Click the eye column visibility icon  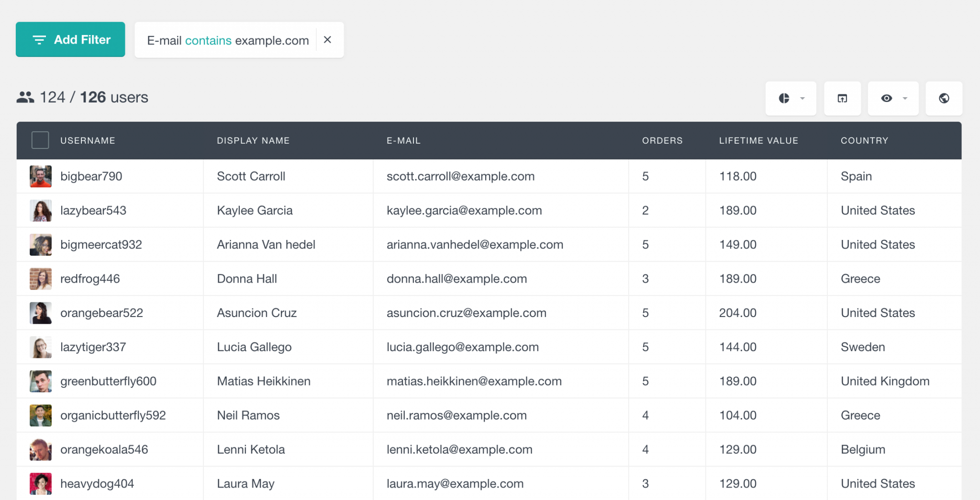[887, 98]
